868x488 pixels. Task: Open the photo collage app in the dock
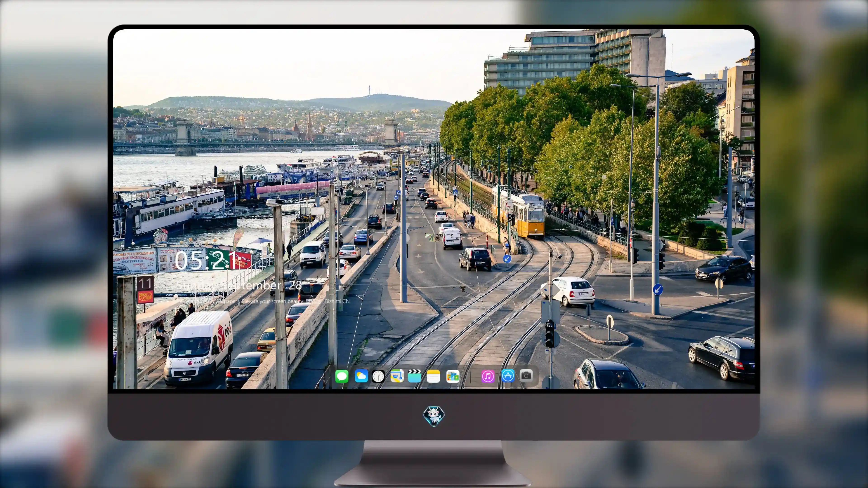click(x=453, y=376)
